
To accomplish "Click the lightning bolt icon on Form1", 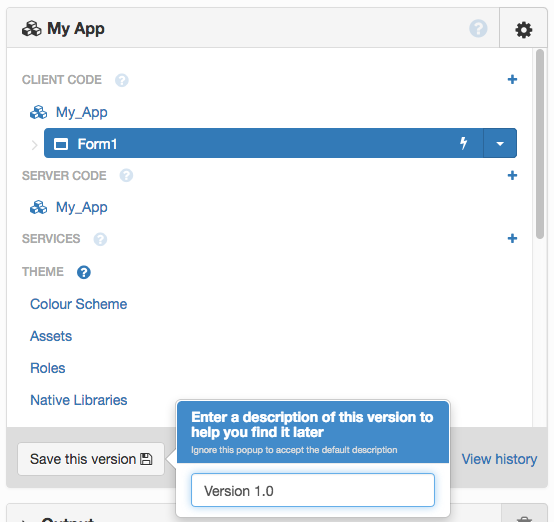I will point(464,143).
